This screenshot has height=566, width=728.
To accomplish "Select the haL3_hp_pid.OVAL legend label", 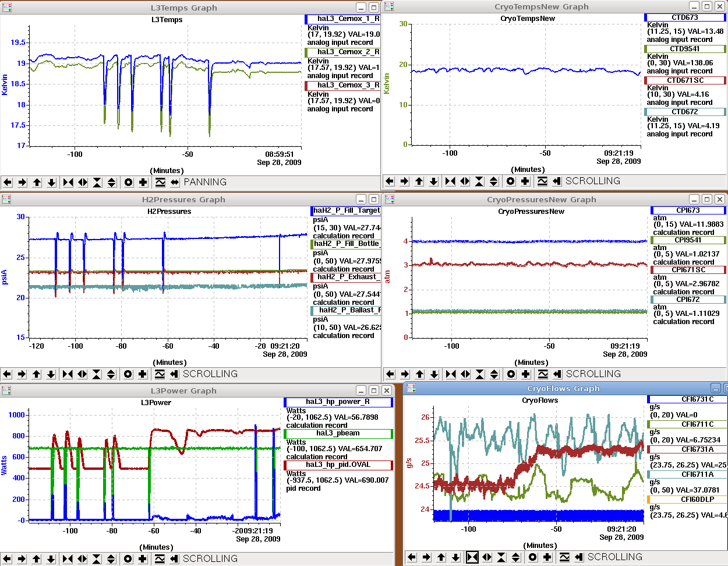I will (338, 465).
